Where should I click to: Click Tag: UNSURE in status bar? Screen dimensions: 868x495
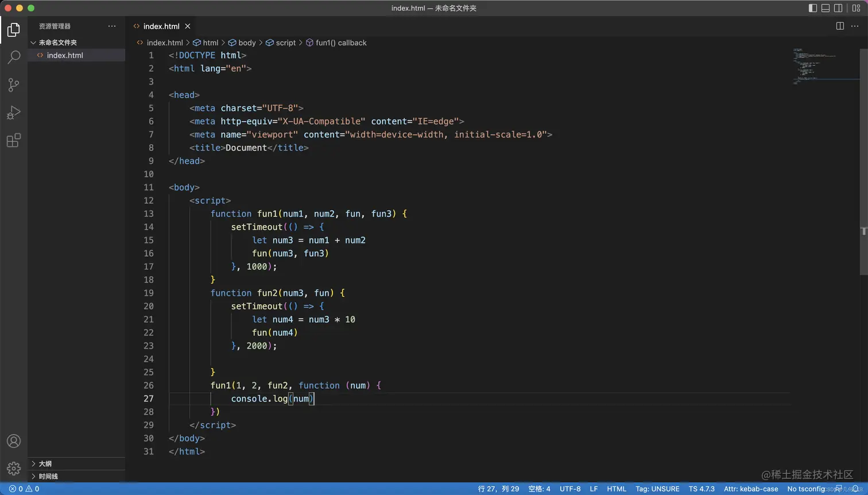pos(657,489)
